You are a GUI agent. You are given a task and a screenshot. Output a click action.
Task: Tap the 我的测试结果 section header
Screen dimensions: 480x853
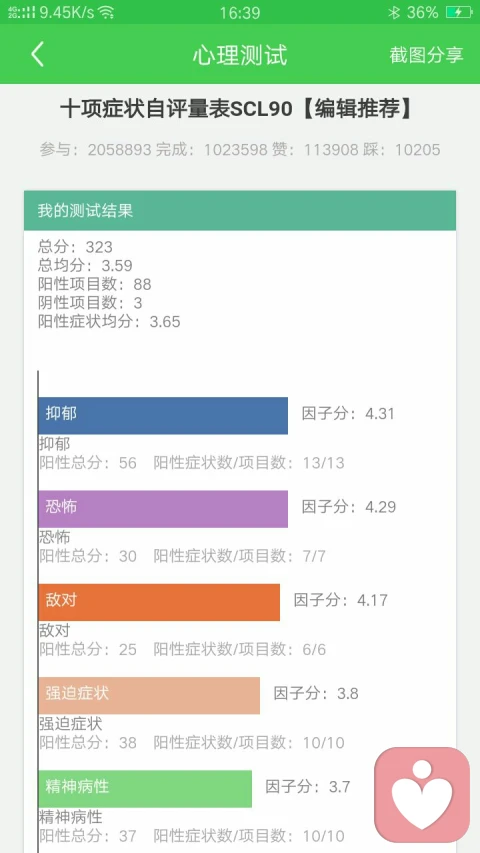point(240,211)
